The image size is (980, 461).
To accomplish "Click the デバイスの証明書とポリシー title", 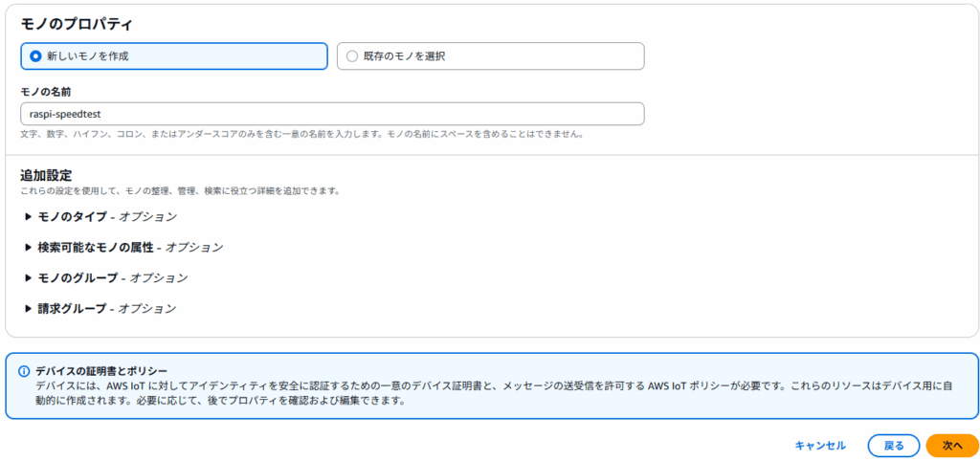I will (x=101, y=371).
